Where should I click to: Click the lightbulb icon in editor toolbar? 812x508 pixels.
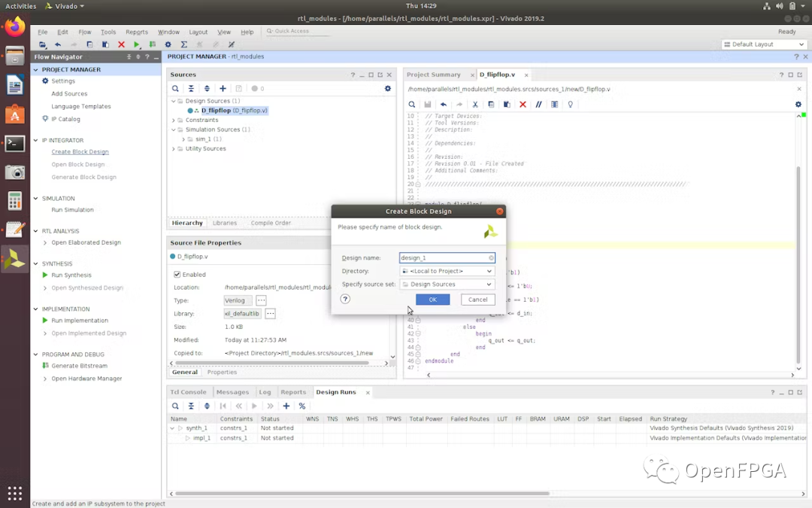pos(571,105)
